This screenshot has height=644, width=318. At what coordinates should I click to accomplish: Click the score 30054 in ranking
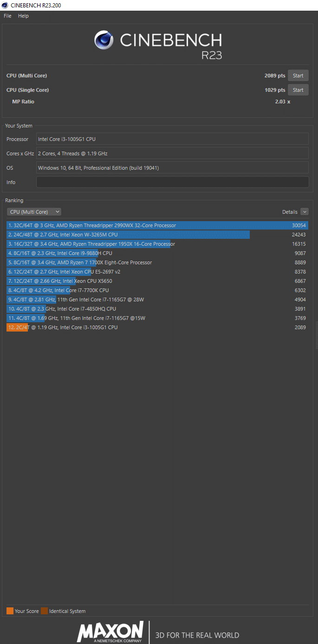(x=299, y=225)
